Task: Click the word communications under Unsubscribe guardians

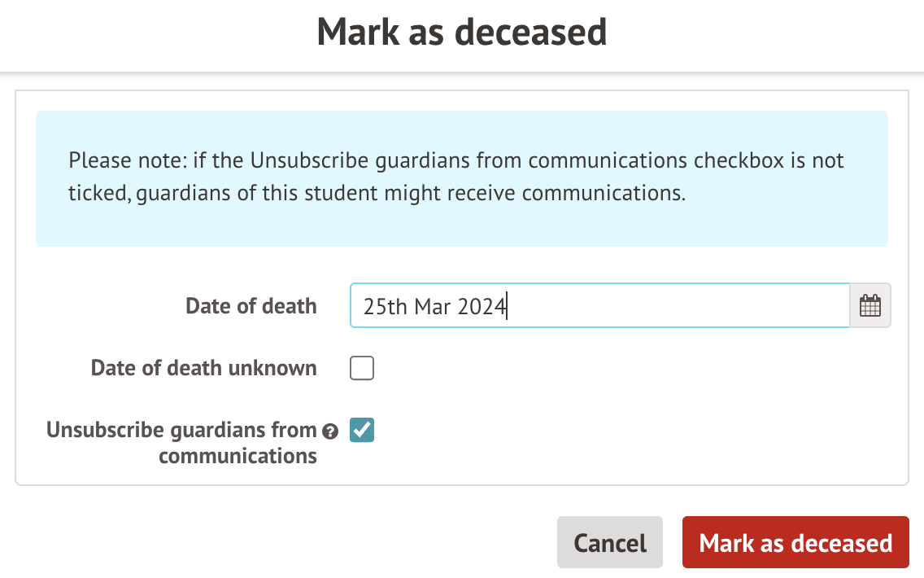Action: 238,455
